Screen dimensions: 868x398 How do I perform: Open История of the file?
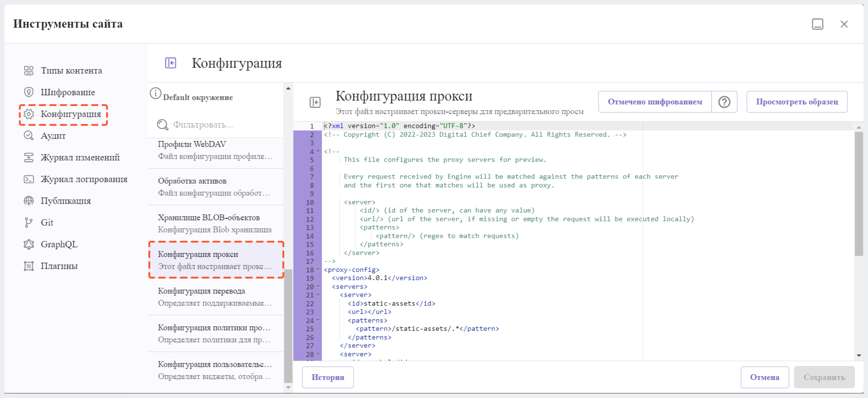(x=327, y=377)
